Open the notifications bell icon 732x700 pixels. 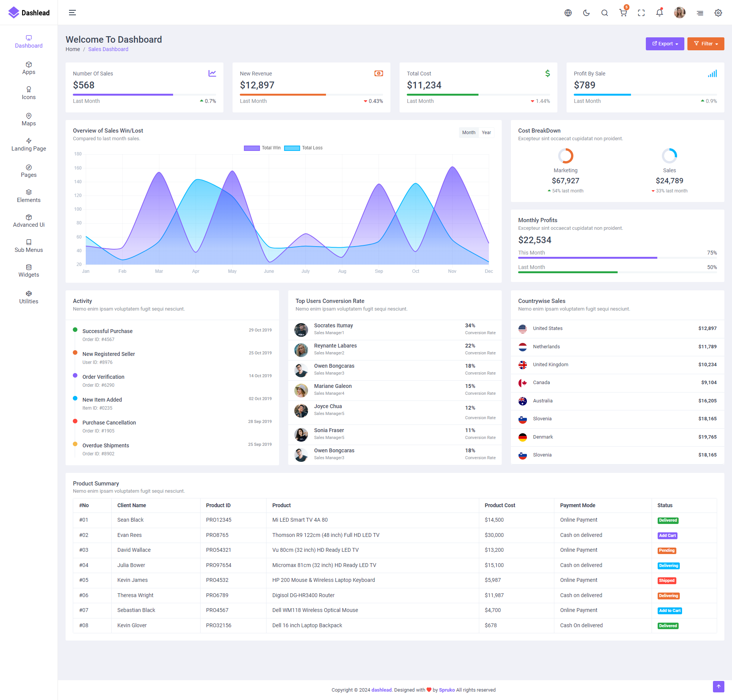(660, 13)
